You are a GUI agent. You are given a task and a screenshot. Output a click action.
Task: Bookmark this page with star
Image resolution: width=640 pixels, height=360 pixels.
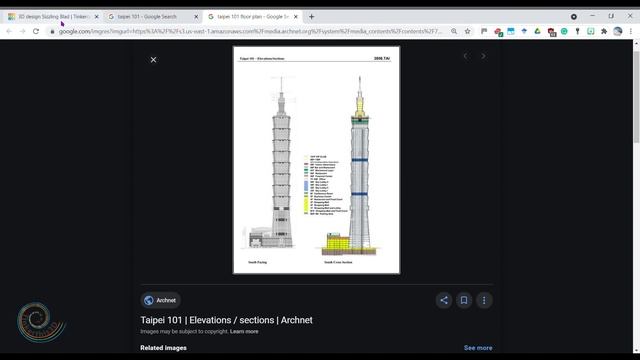(x=467, y=31)
